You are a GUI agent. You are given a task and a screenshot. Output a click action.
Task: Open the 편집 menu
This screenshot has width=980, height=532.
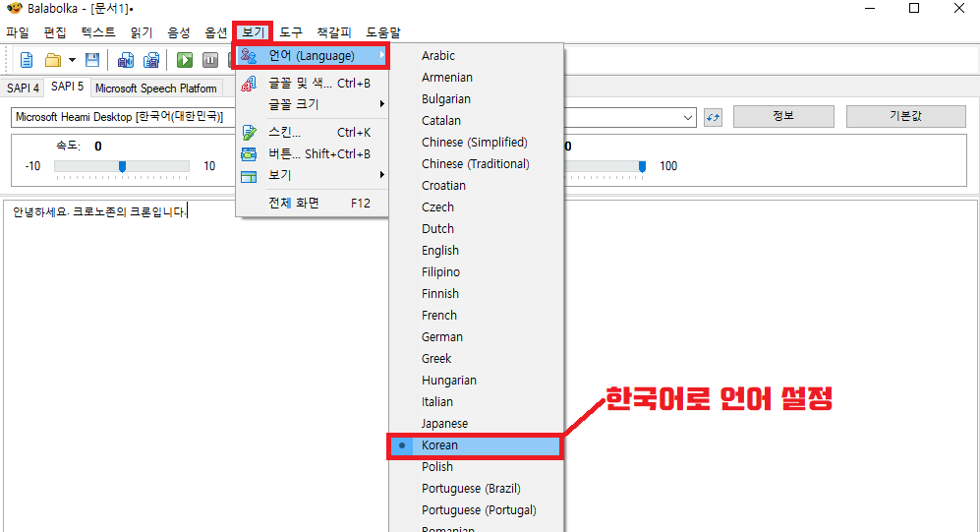coord(55,32)
